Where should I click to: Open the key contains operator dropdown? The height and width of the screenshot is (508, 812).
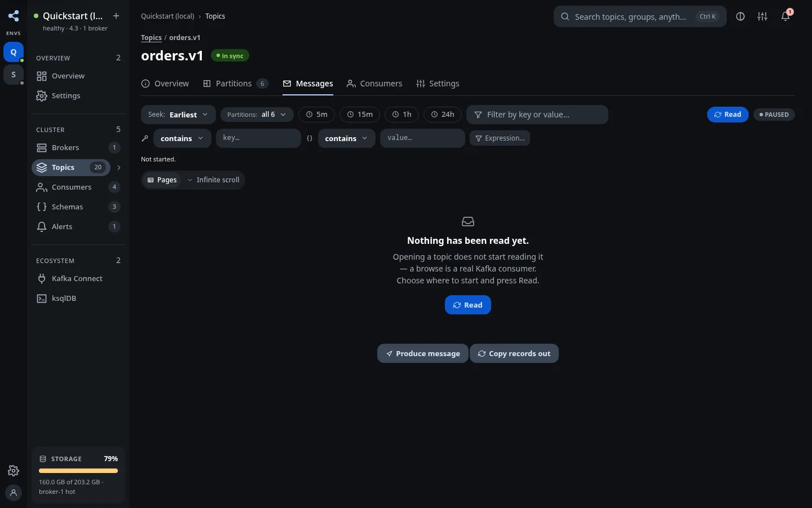[x=182, y=138]
